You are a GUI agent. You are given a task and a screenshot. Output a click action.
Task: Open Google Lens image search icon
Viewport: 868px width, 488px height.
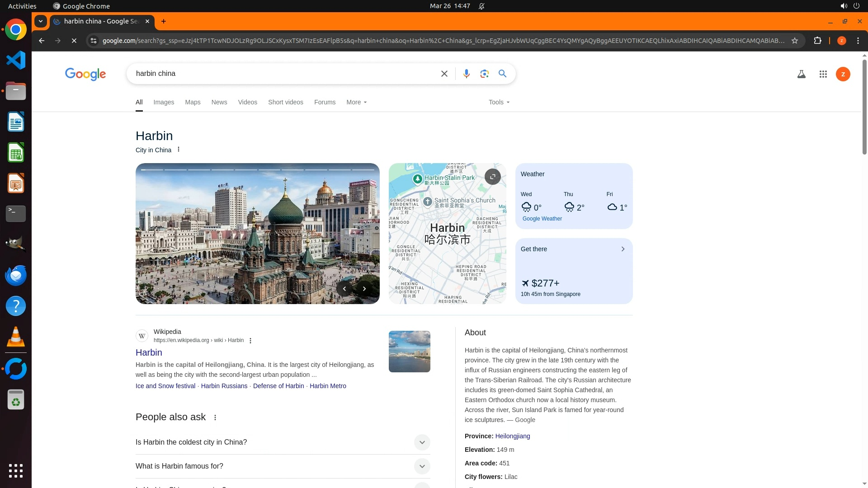(484, 74)
